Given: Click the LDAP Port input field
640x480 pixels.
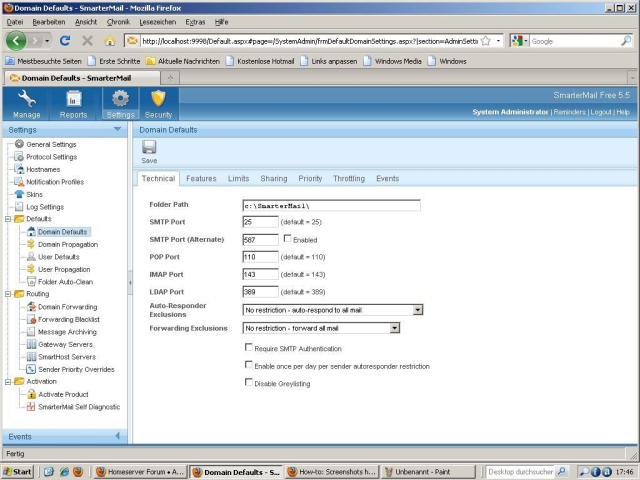Looking at the screenshot, I should pos(260,292).
